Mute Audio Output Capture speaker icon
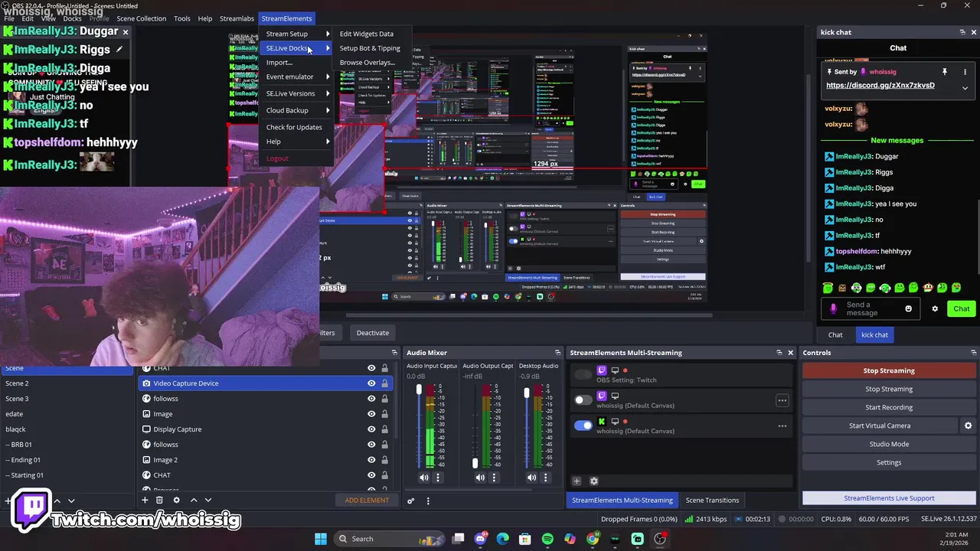Viewport: 980px width, 551px height. 480,478
